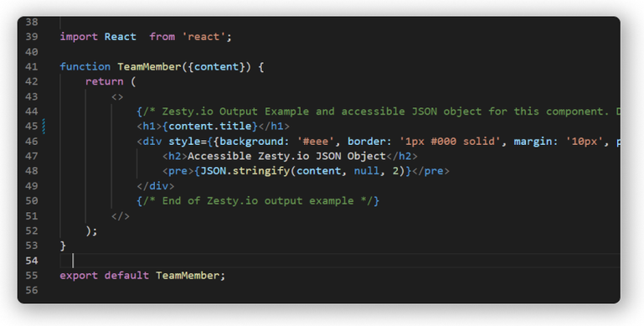Click line number 45 in gutter

[x=32, y=127]
